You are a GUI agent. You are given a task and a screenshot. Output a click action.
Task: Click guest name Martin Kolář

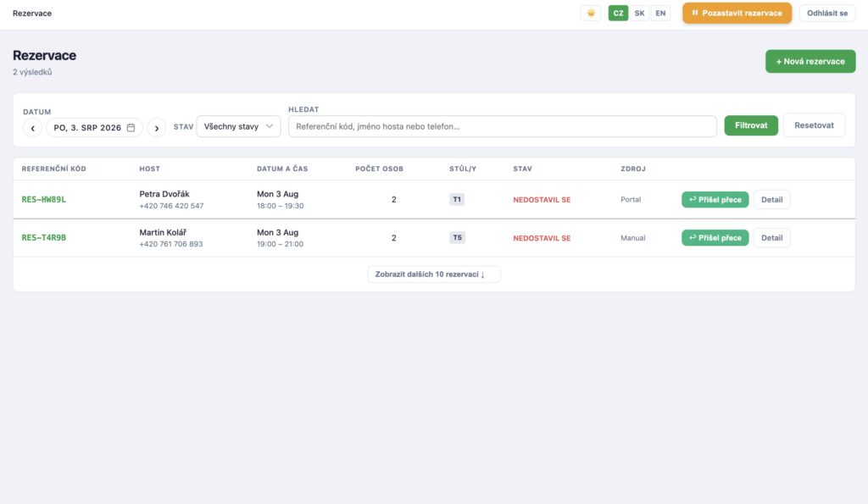(163, 232)
